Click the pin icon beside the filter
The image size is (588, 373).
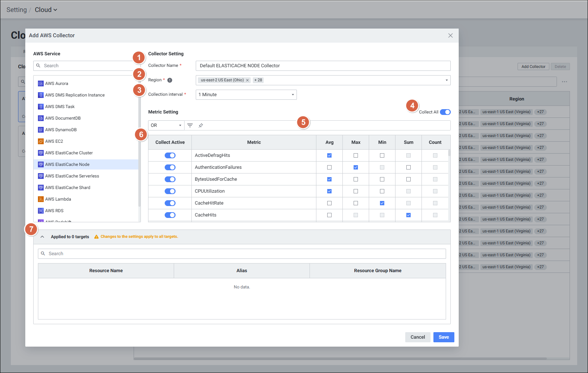coord(201,125)
